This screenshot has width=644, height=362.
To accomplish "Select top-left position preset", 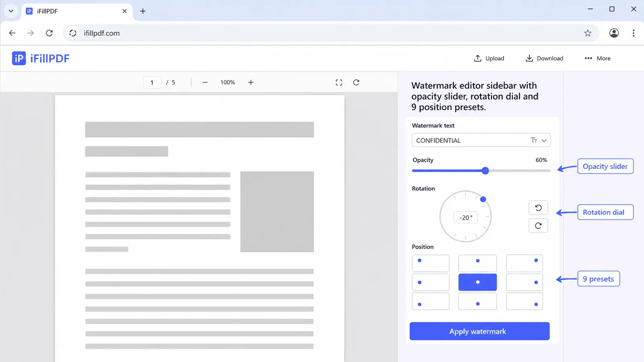I will pyautogui.click(x=431, y=263).
